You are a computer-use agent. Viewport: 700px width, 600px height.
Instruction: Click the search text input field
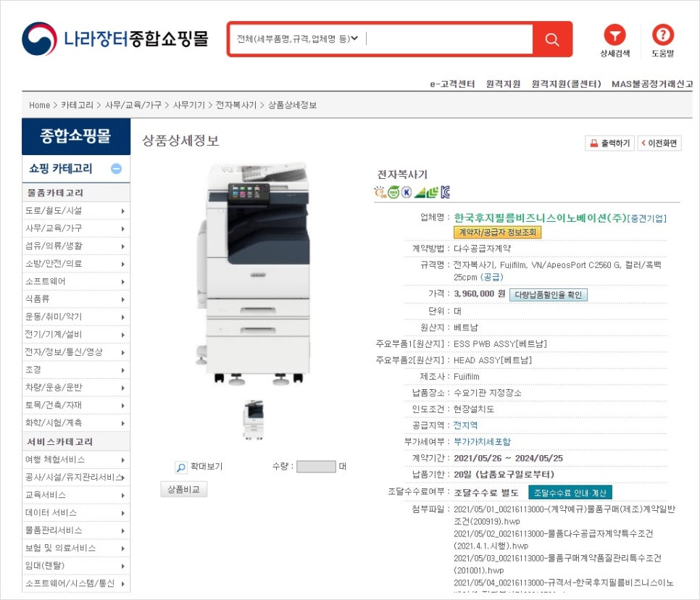(449, 39)
